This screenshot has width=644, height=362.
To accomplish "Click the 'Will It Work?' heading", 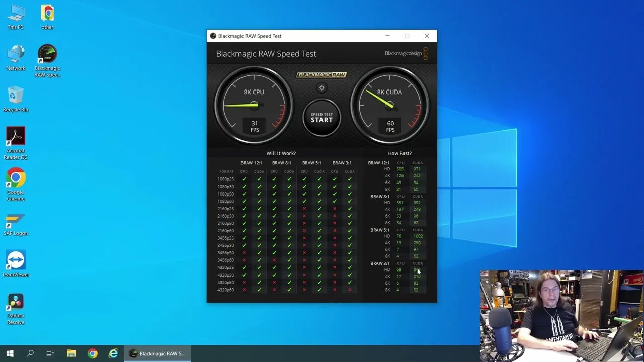I will 281,153.
